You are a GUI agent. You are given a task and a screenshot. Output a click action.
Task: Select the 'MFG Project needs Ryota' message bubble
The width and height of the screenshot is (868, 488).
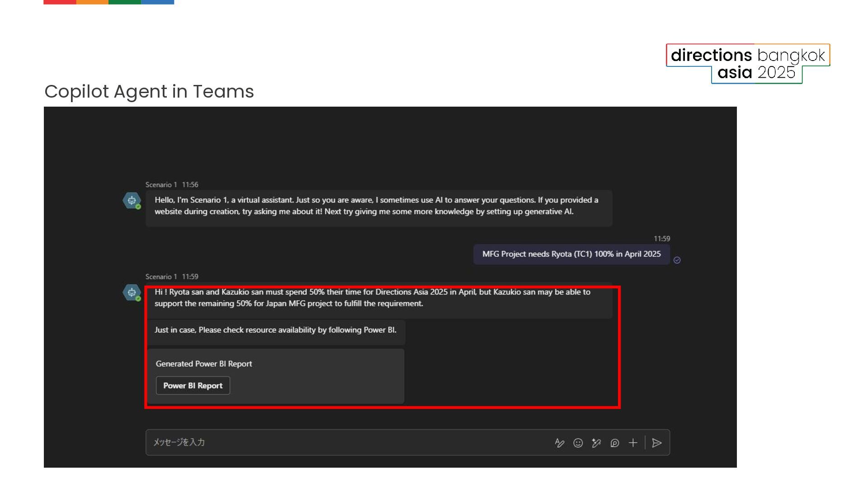click(571, 254)
